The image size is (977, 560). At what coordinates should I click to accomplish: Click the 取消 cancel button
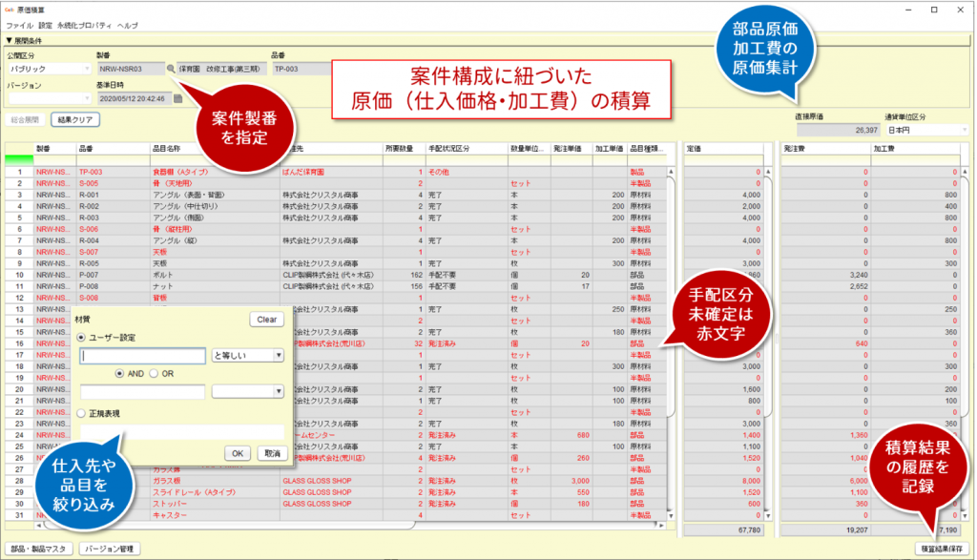click(272, 453)
